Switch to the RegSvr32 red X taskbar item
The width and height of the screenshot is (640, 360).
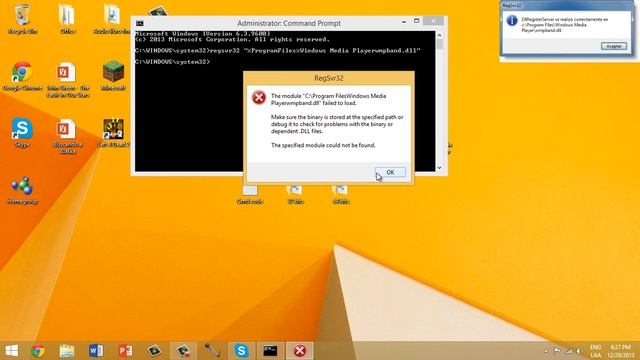(300, 351)
